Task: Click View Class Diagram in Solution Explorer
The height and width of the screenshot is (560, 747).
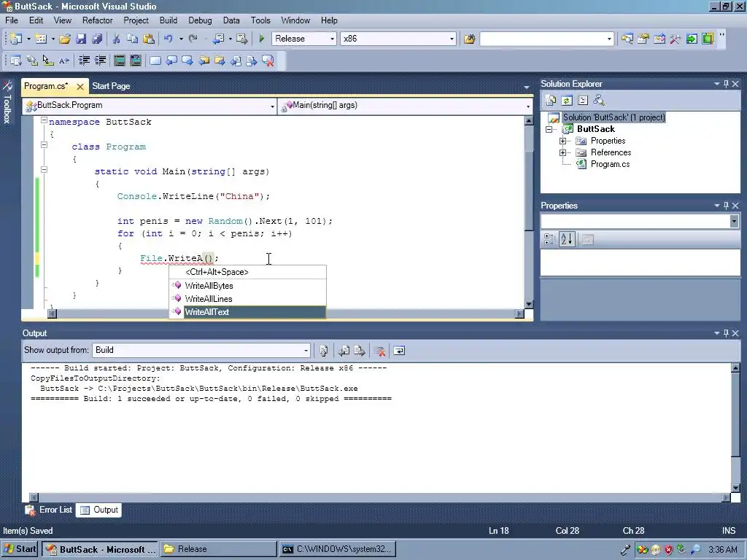Action: click(599, 101)
